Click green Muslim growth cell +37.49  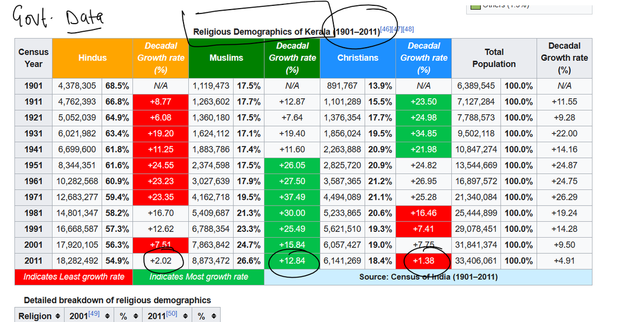292,197
